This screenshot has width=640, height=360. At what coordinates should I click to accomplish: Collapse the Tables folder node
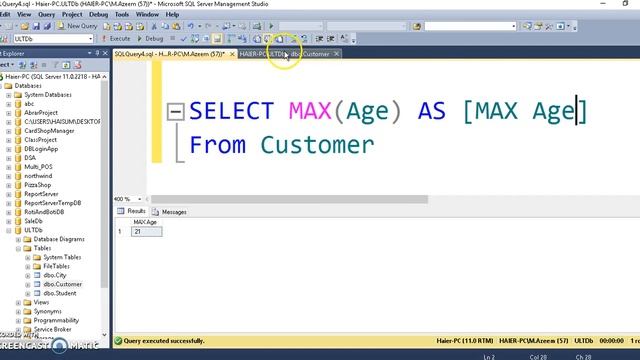[18, 248]
